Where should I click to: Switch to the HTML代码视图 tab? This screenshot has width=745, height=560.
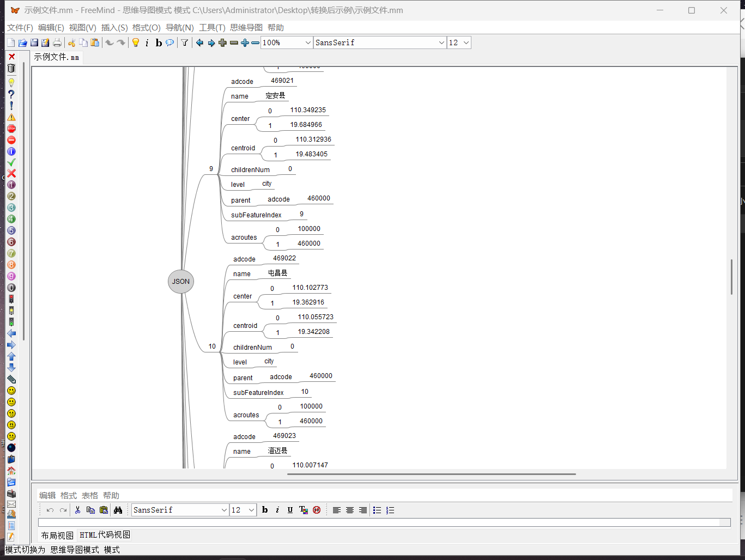click(x=105, y=535)
